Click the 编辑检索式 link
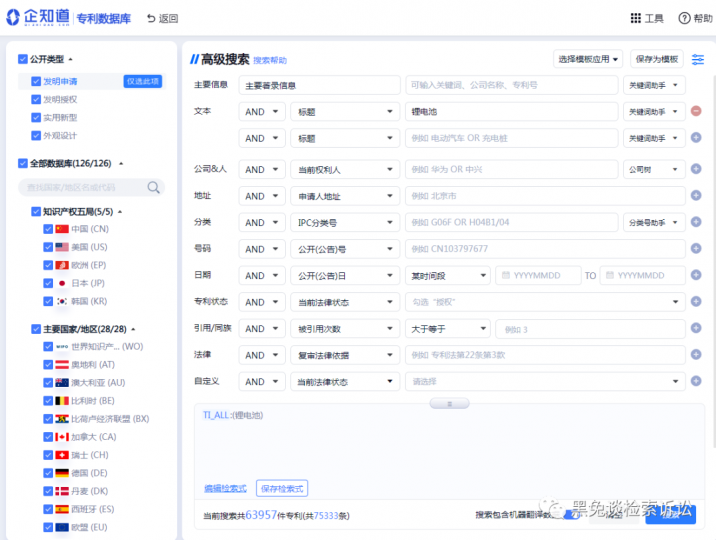This screenshot has height=540, width=716. coord(225,488)
